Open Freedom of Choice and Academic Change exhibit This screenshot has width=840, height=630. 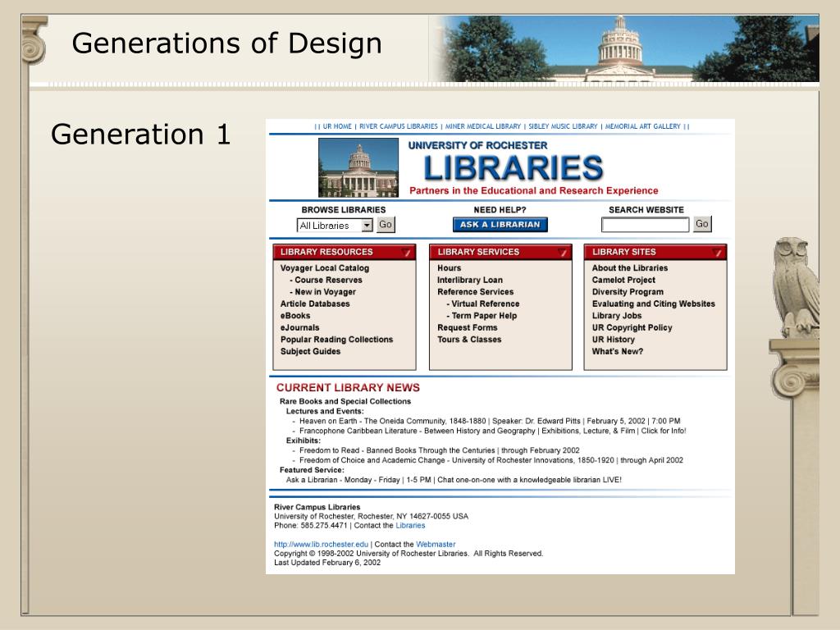(491, 460)
